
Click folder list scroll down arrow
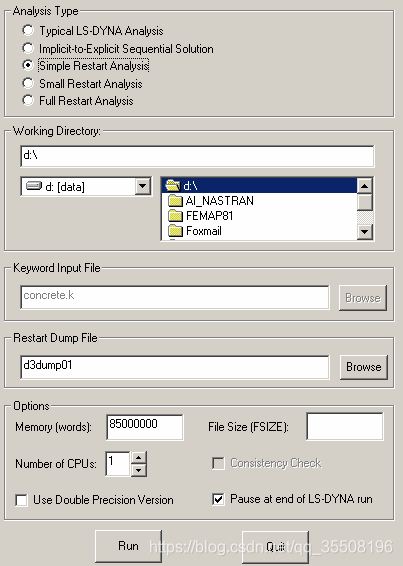(x=365, y=231)
